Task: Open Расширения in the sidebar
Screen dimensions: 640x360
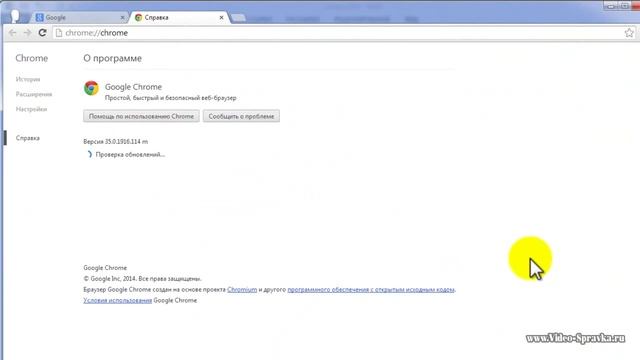Action: coord(34,94)
